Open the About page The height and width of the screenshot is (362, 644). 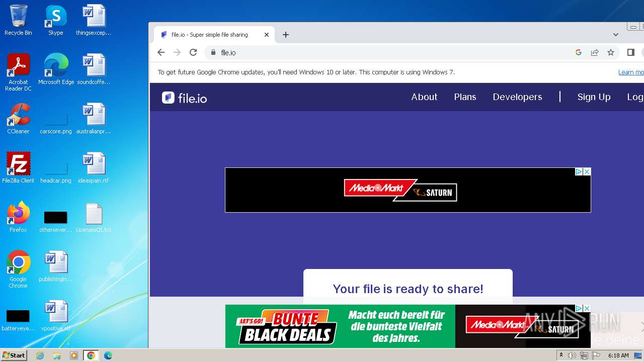(x=424, y=97)
